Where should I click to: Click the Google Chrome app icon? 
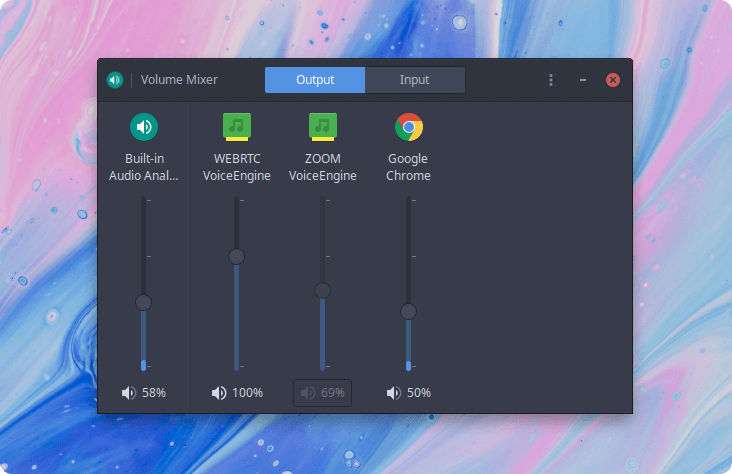[x=408, y=127]
